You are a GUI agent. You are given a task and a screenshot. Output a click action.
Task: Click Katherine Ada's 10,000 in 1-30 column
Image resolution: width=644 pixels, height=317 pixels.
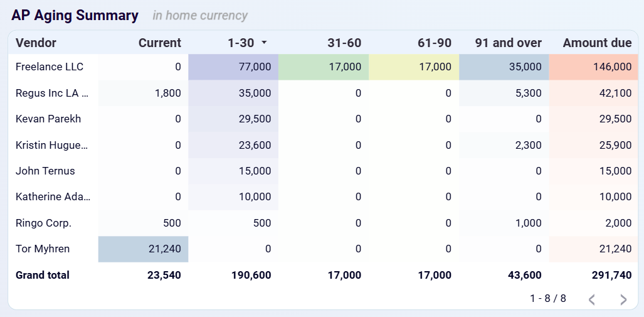tap(233, 197)
